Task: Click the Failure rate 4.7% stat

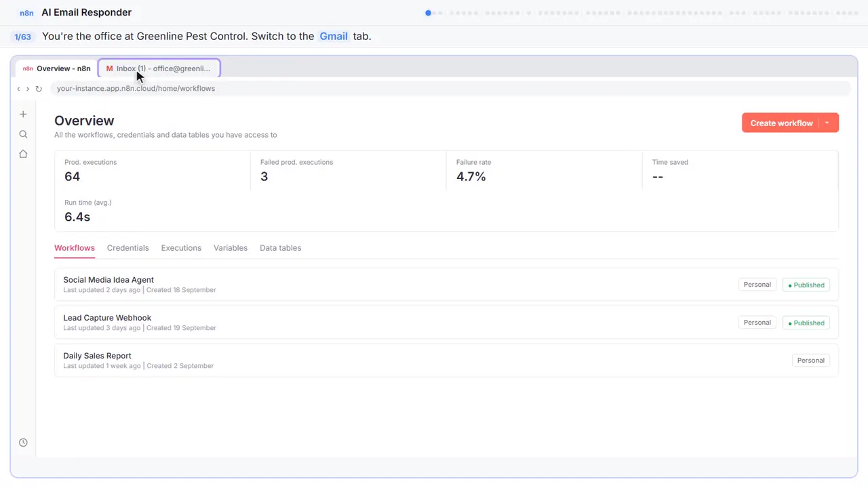Action: (x=544, y=171)
